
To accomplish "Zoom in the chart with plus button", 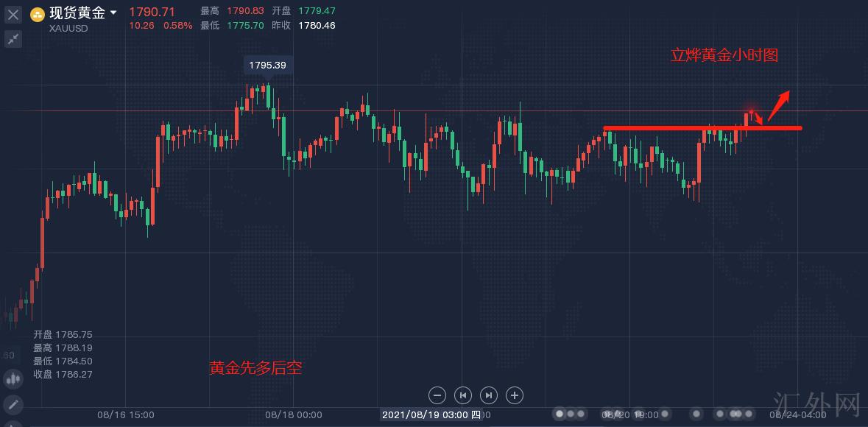I will click(515, 395).
